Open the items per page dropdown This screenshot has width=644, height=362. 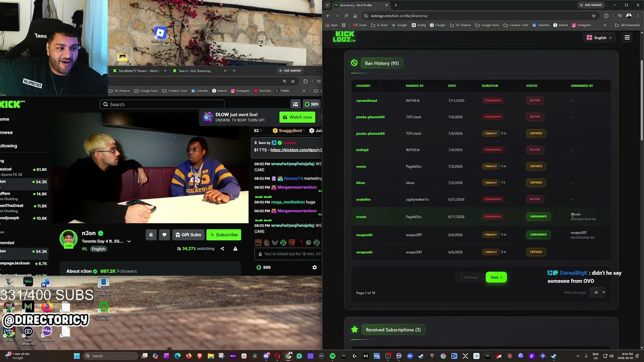point(599,292)
